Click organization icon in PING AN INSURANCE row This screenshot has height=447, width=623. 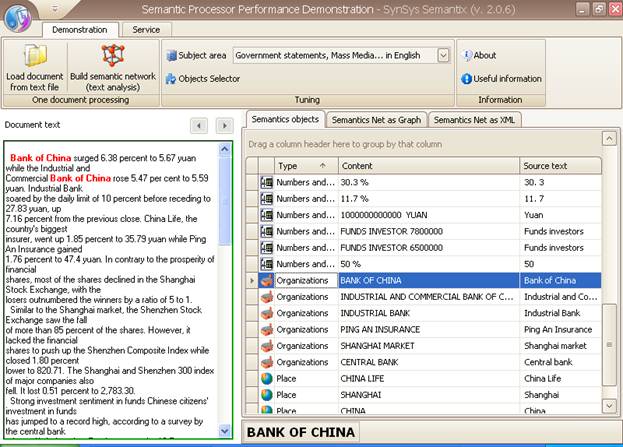coord(266,329)
